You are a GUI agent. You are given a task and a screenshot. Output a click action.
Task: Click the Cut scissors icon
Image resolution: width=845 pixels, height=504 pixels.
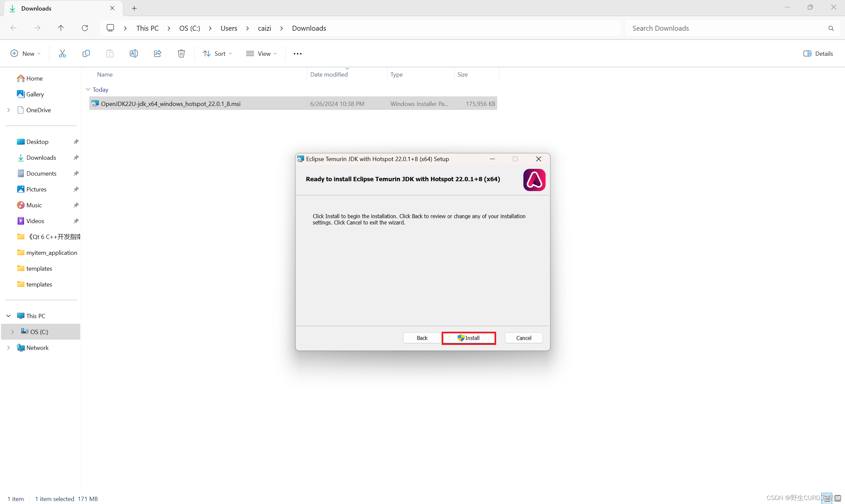62,54
